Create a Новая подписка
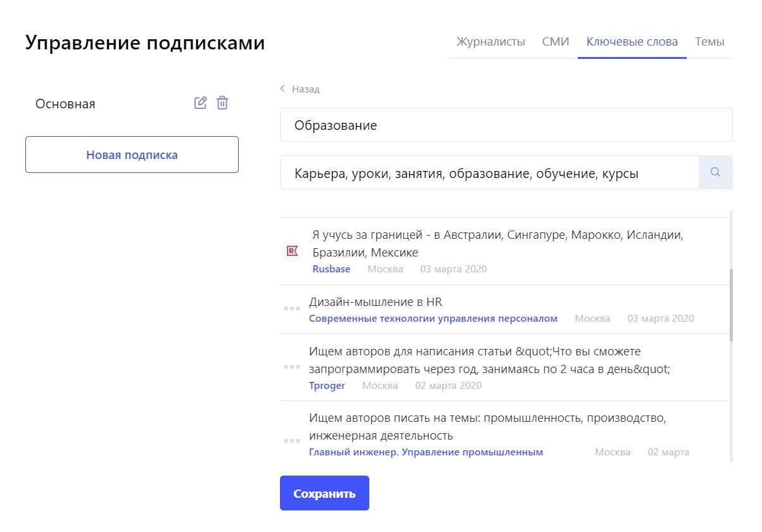This screenshot has height=532, width=762. click(x=132, y=155)
